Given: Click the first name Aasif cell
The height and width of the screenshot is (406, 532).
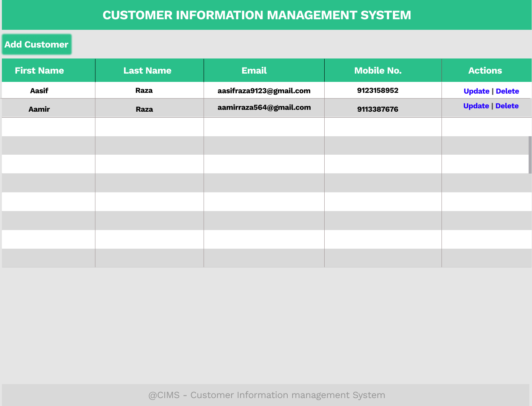Looking at the screenshot, I should point(39,91).
